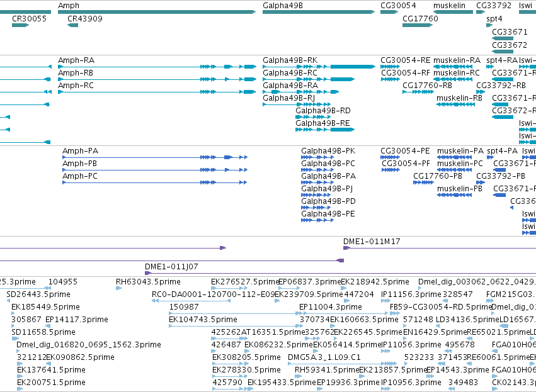This screenshot has width=536, height=392.
Task: Click the CG17760-RB transcript label
Action: (427, 86)
